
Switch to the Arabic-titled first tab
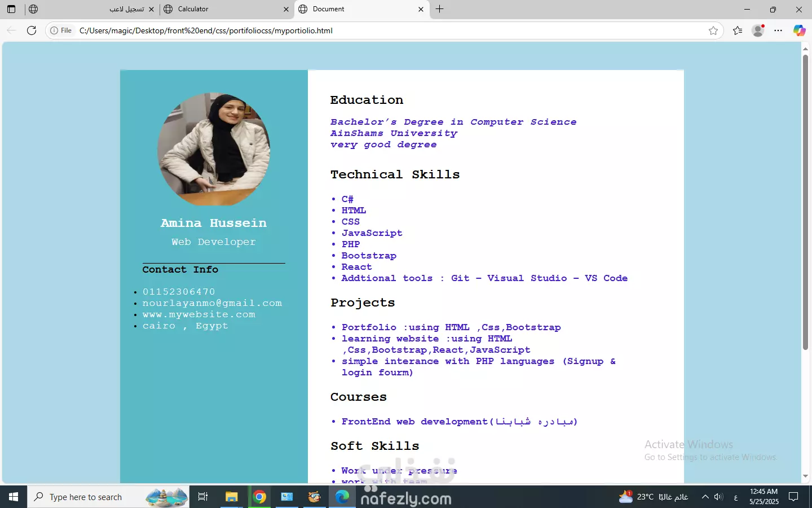(91, 9)
